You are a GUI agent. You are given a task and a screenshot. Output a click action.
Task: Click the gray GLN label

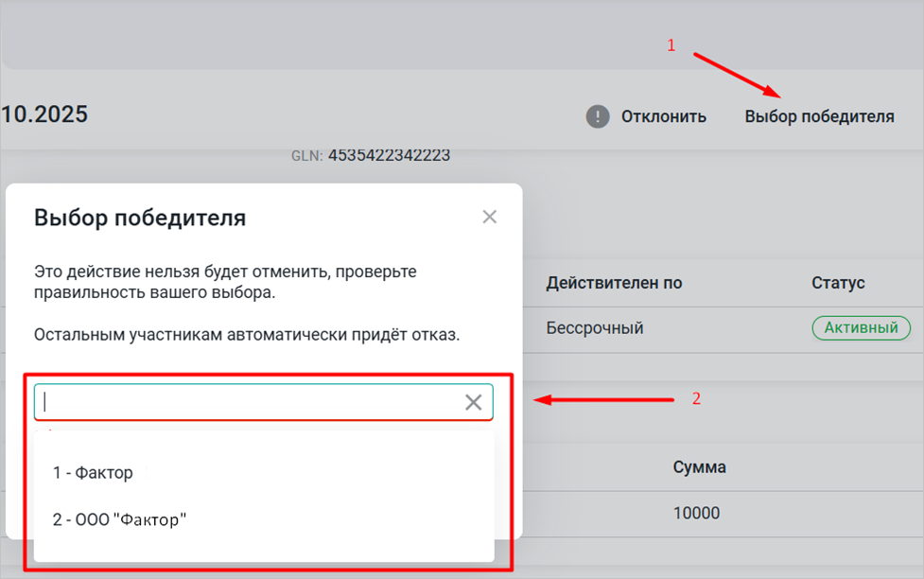point(306,155)
